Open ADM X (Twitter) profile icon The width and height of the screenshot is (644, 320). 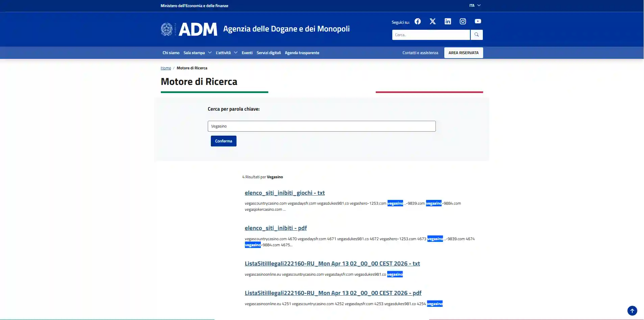click(432, 21)
